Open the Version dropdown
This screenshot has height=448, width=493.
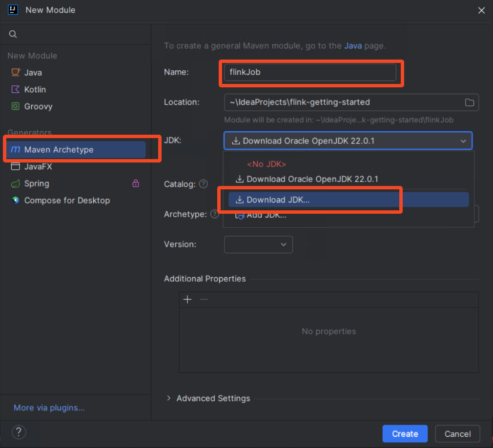[258, 244]
